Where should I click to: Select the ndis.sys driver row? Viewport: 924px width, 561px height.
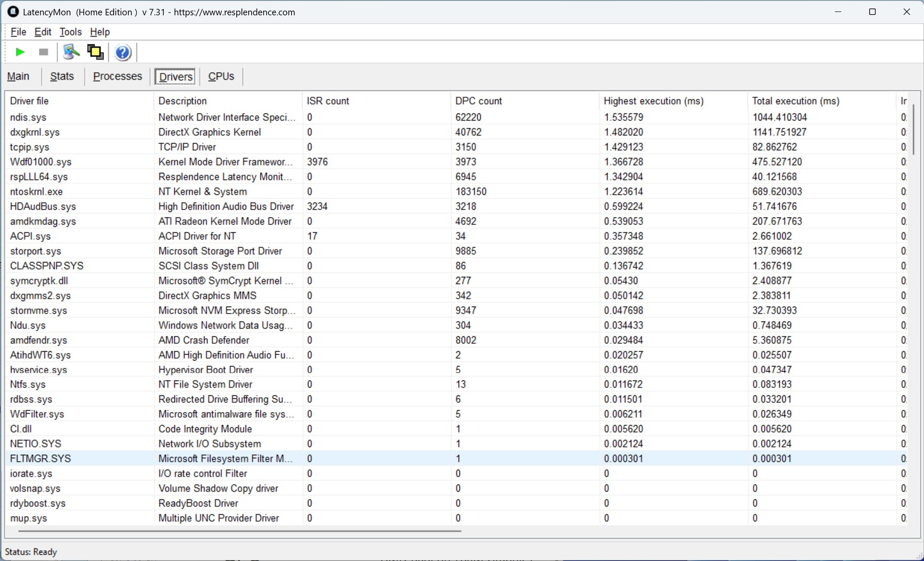(x=28, y=117)
